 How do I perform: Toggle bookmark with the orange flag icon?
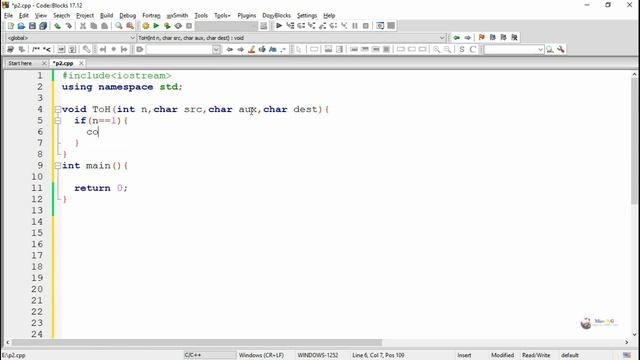point(482,38)
